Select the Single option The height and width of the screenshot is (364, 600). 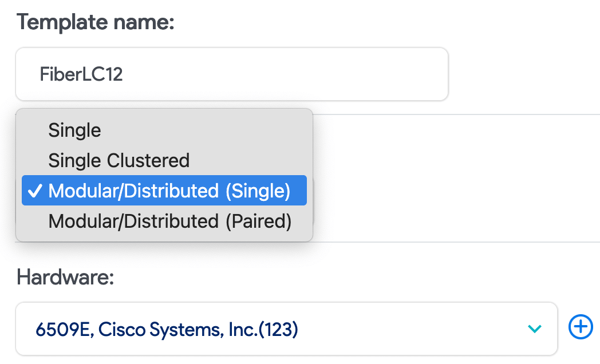(x=74, y=130)
